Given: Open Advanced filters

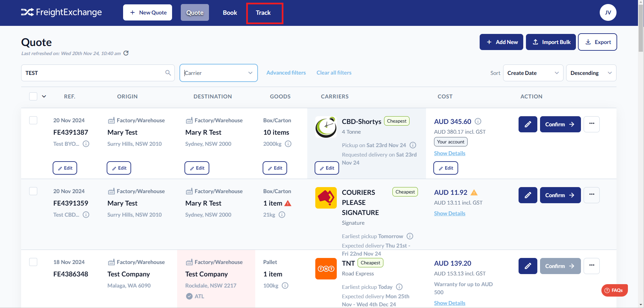Looking at the screenshot, I should pos(286,73).
